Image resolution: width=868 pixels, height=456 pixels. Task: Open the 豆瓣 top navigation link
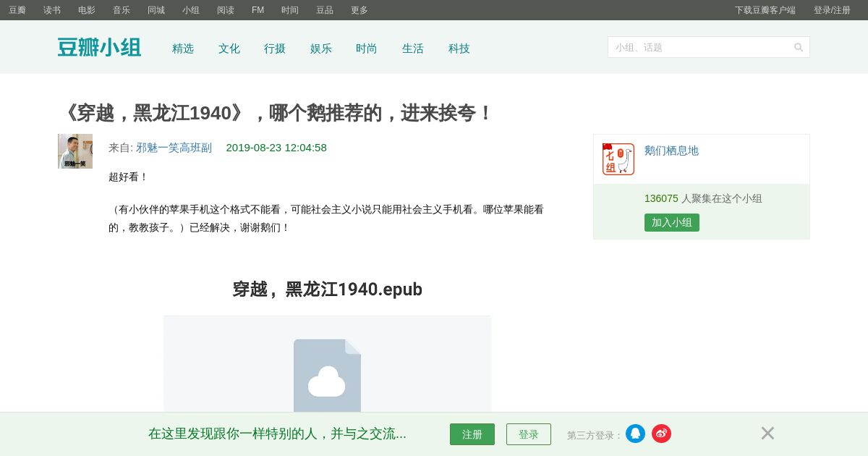point(17,10)
